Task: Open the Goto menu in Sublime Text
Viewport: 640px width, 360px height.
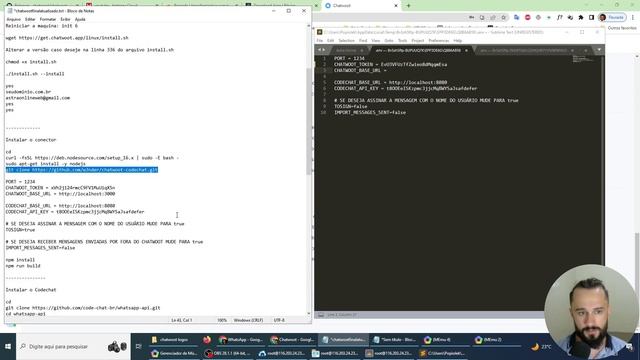Action: 389,41
